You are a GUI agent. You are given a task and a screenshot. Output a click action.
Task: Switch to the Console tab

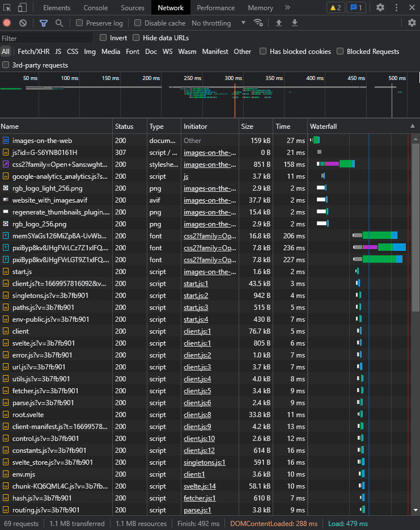point(95,8)
